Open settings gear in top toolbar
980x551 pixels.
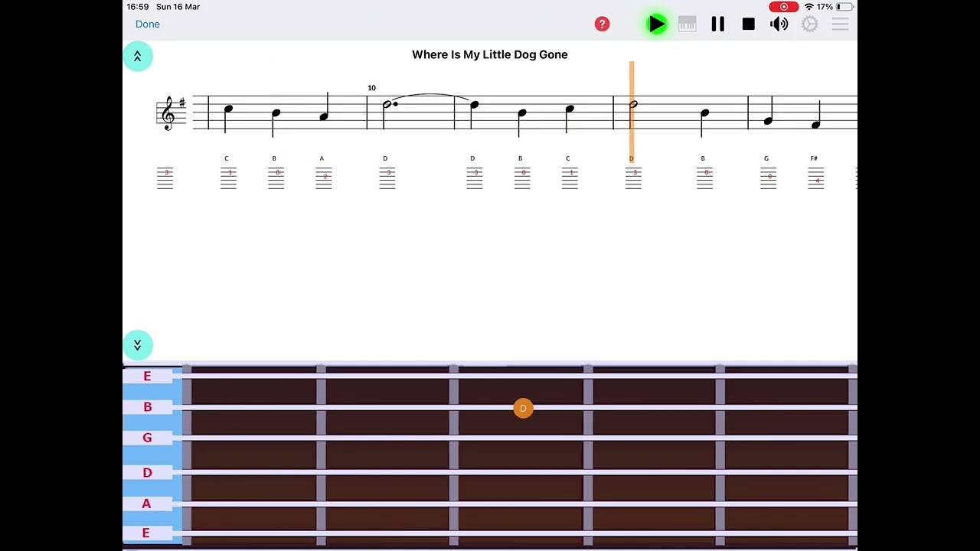pyautogui.click(x=809, y=24)
